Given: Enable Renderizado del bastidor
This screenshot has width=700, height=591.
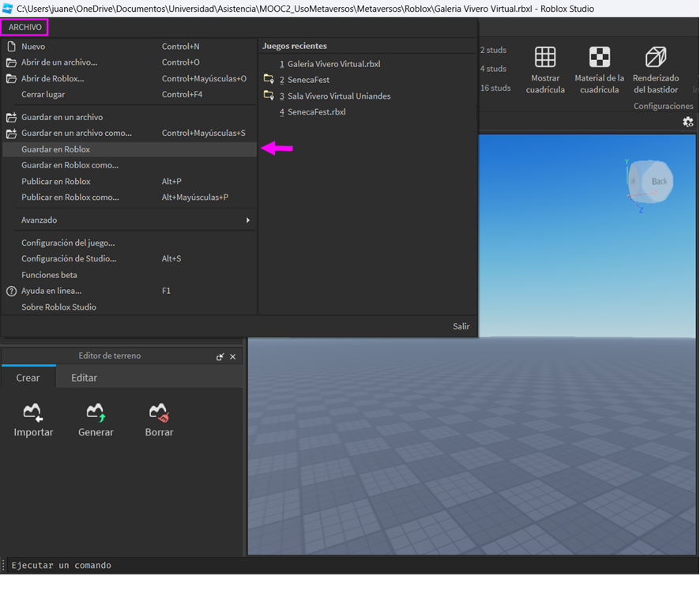Looking at the screenshot, I should 656,58.
